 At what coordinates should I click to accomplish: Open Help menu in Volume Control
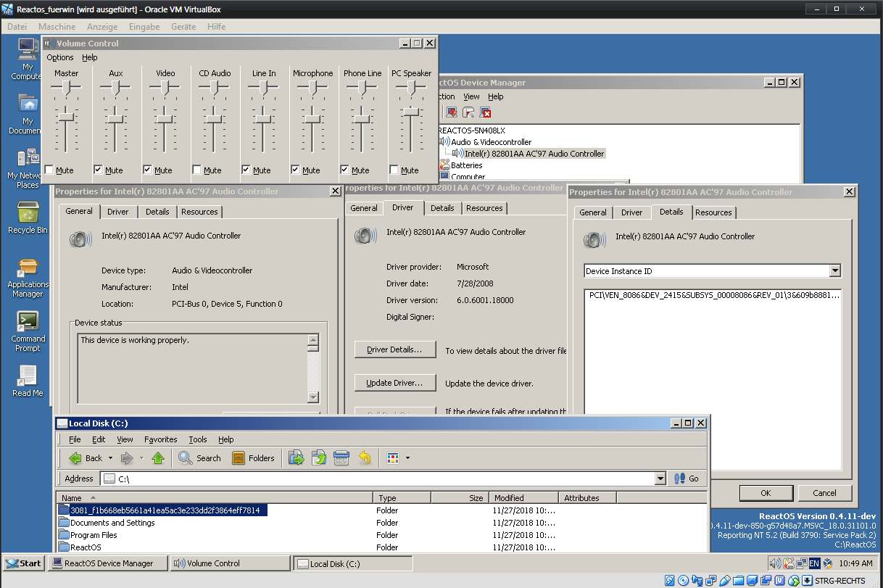tap(90, 57)
